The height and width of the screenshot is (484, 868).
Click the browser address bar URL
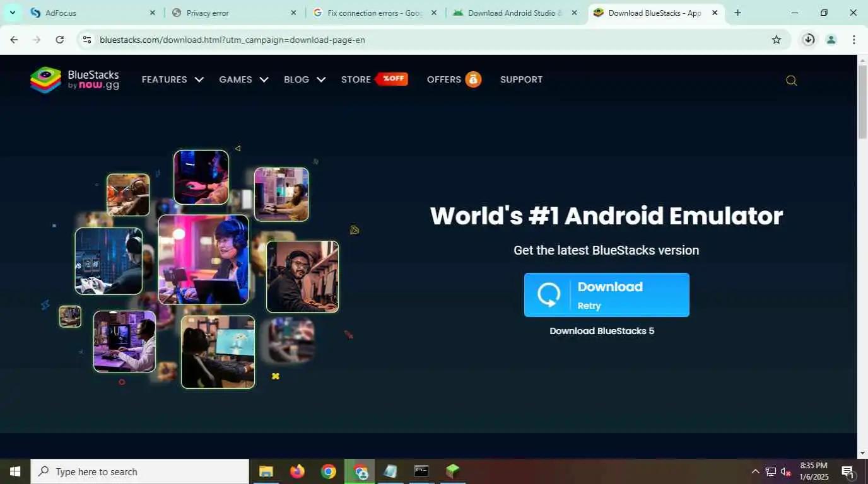coord(232,40)
